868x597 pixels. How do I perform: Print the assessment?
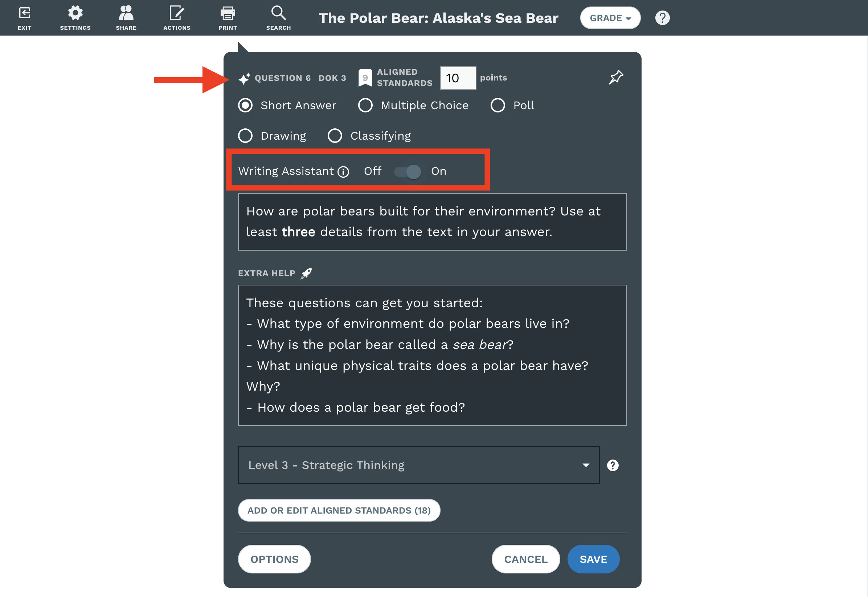[228, 17]
